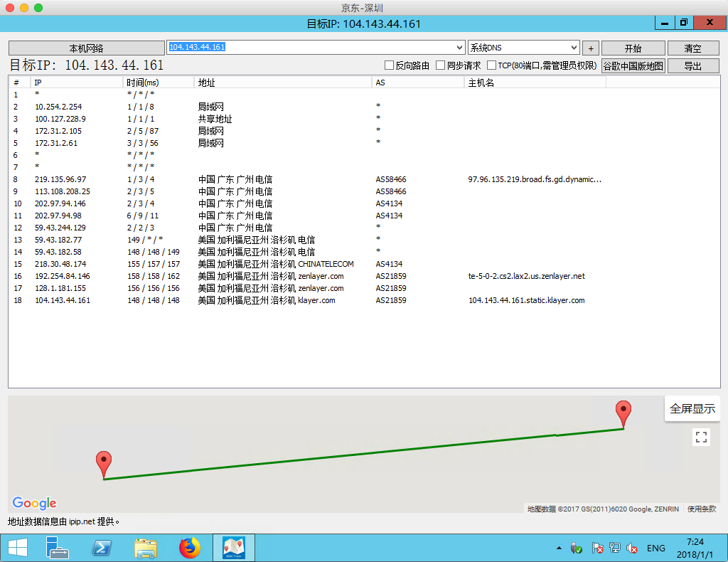
Task: Open Server Manager from the taskbar
Action: click(58, 548)
